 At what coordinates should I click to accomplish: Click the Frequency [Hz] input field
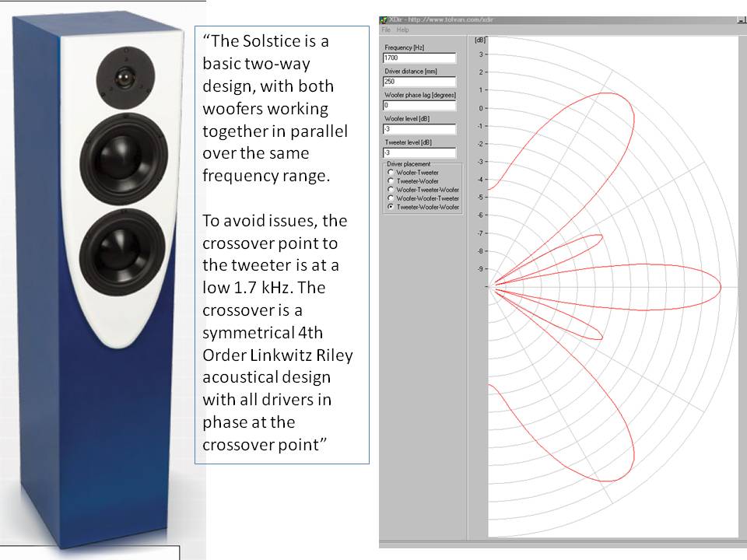[419, 58]
